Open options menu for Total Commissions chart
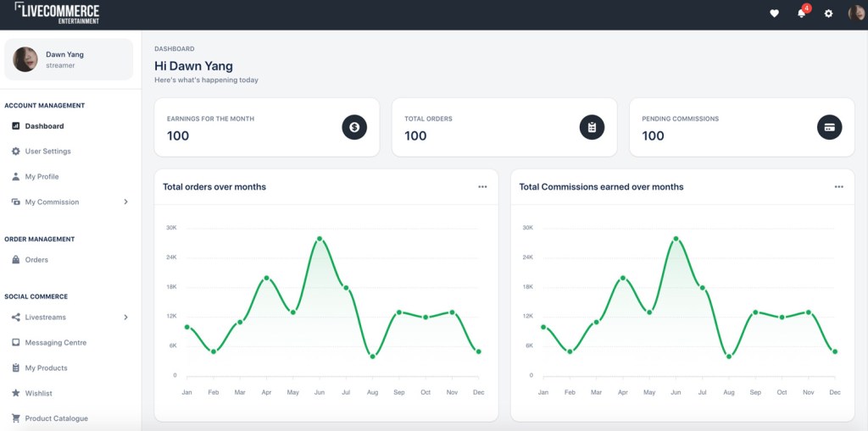The image size is (868, 431). coord(838,187)
